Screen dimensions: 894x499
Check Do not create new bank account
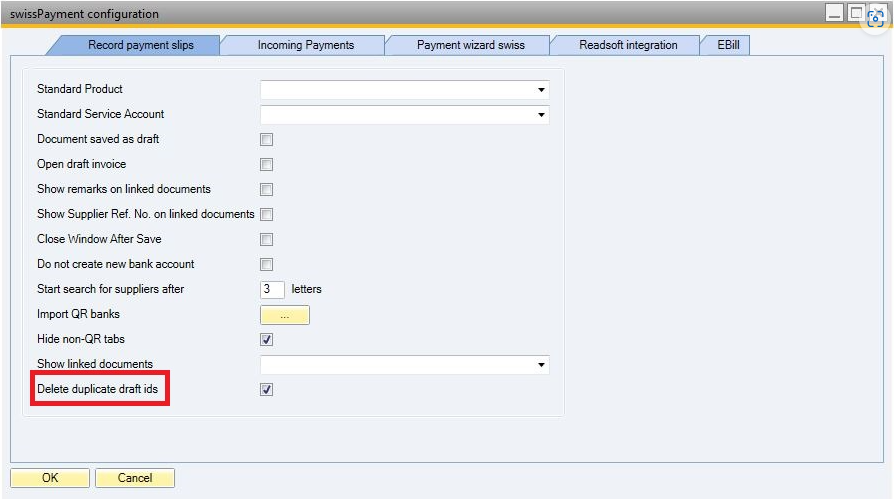click(x=266, y=265)
